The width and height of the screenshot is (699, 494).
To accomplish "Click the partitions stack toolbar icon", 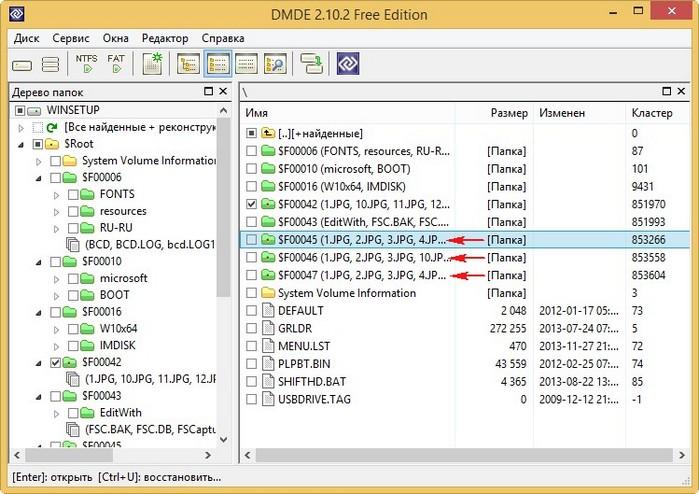I will pyautogui.click(x=50, y=64).
